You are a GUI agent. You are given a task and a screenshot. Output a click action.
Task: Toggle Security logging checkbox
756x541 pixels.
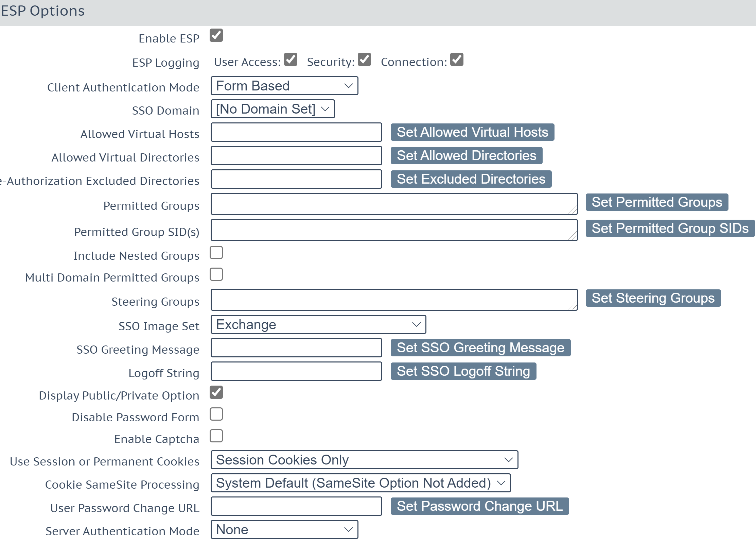pyautogui.click(x=364, y=59)
